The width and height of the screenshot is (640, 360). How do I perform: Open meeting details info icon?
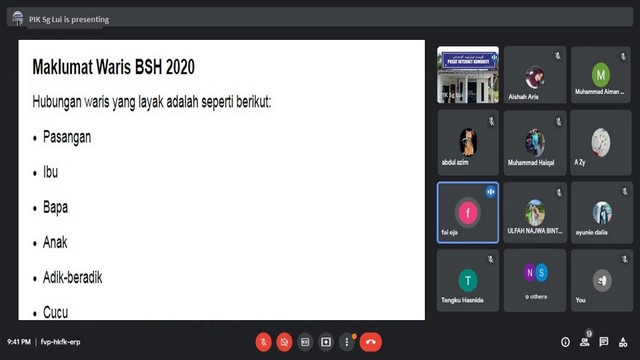(x=565, y=342)
